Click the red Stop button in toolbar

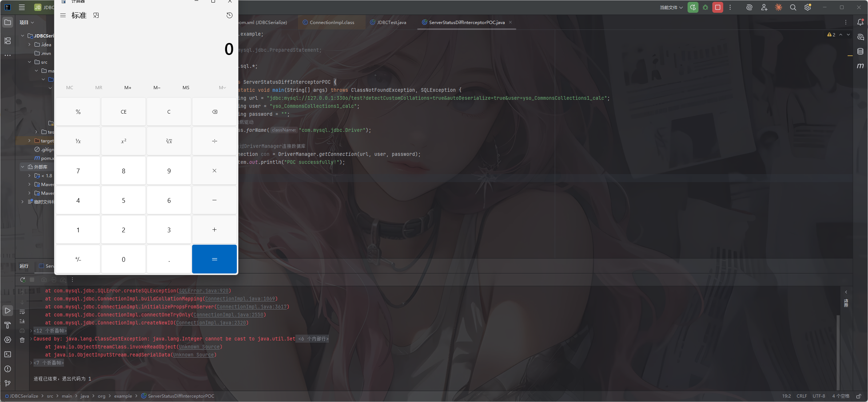717,7
